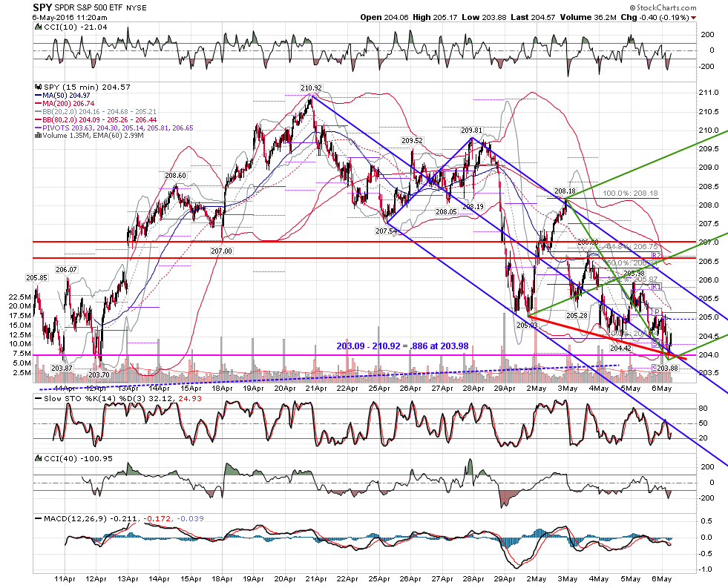Click the R1 pivot marker
Image resolution: width=728 pixels, height=588 pixels.
[x=656, y=287]
